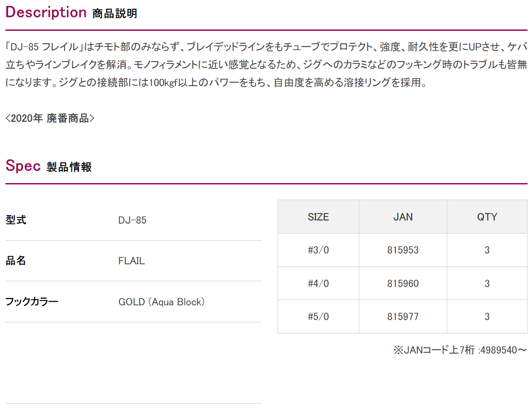The image size is (532, 417).
Task: Click JAN code 815977
Action: [x=403, y=317]
